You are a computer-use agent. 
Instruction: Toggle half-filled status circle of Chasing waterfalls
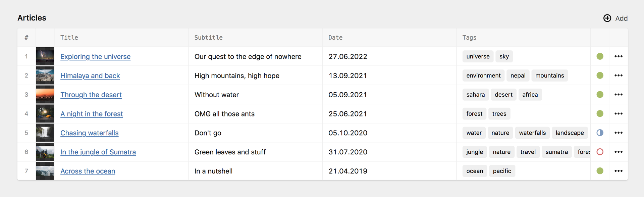[600, 133]
